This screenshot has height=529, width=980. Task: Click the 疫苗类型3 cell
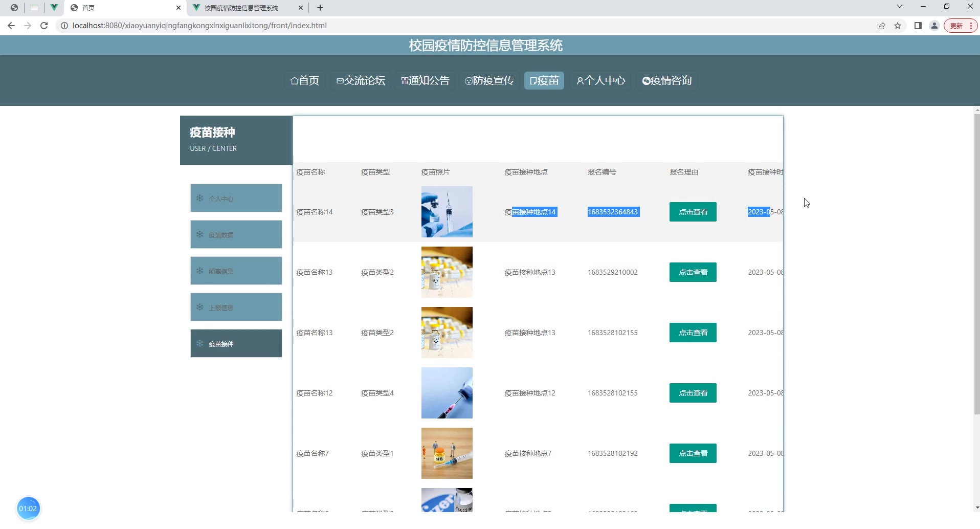pos(377,212)
